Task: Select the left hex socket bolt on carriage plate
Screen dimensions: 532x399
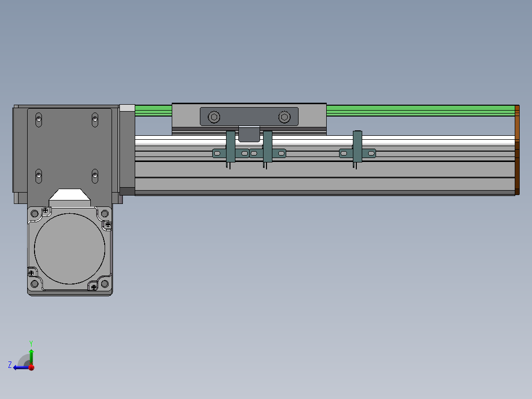Action: pyautogui.click(x=214, y=117)
